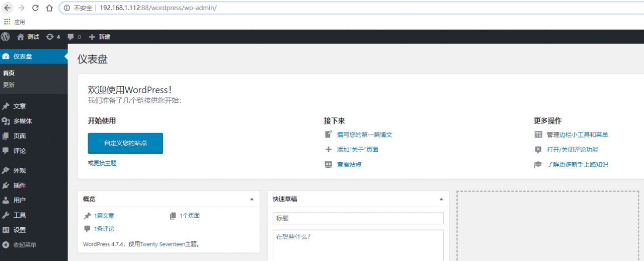
Task: Click the 更换主题 link
Action: pos(105,163)
